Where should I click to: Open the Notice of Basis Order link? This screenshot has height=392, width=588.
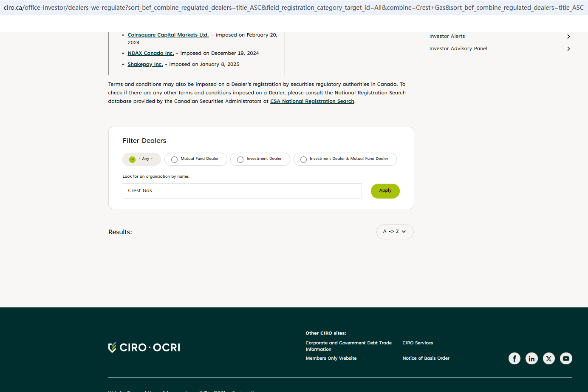click(x=426, y=358)
